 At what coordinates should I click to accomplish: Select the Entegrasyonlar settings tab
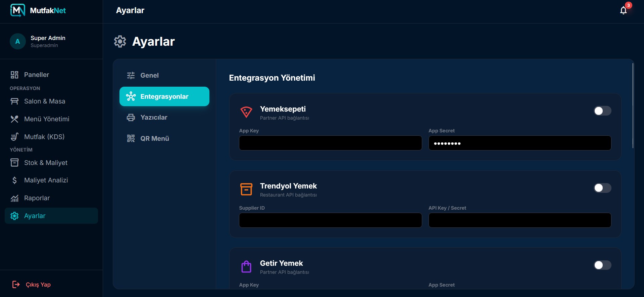[x=164, y=96]
